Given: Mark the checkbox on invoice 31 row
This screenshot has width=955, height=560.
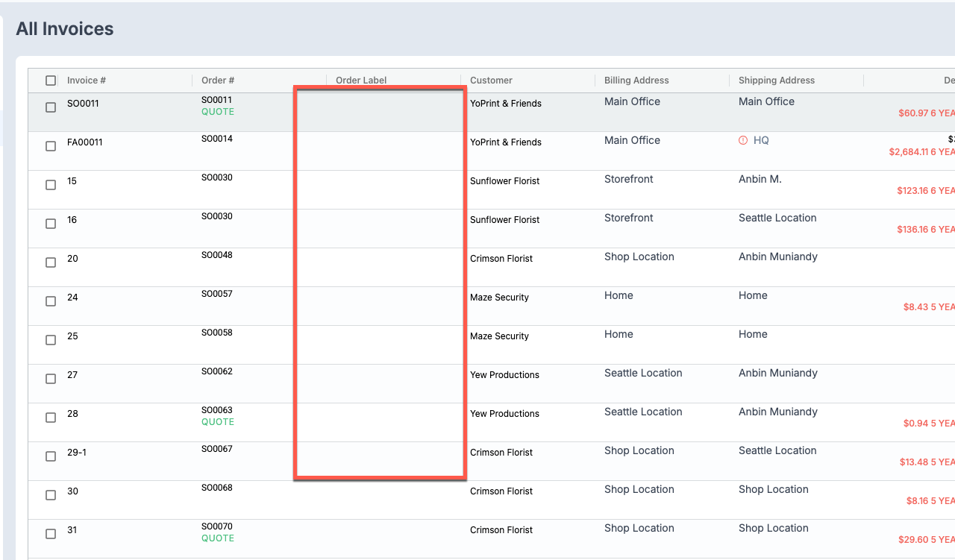Looking at the screenshot, I should point(51,534).
